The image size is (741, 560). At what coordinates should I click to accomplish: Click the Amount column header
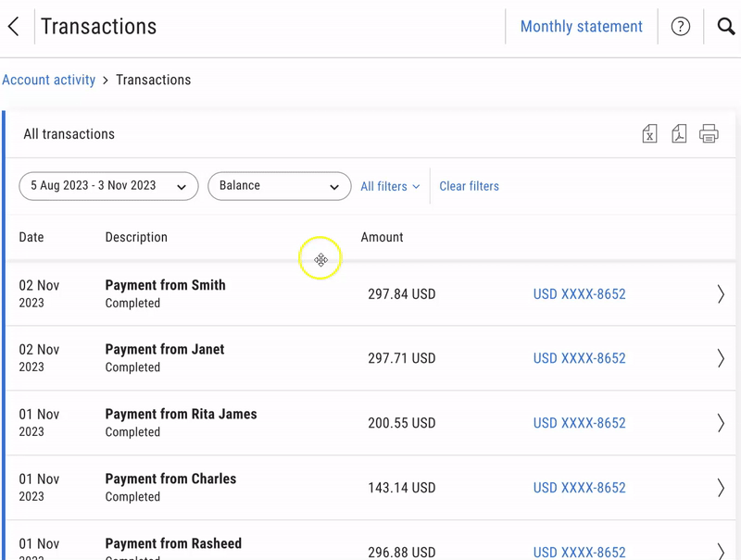[382, 237]
